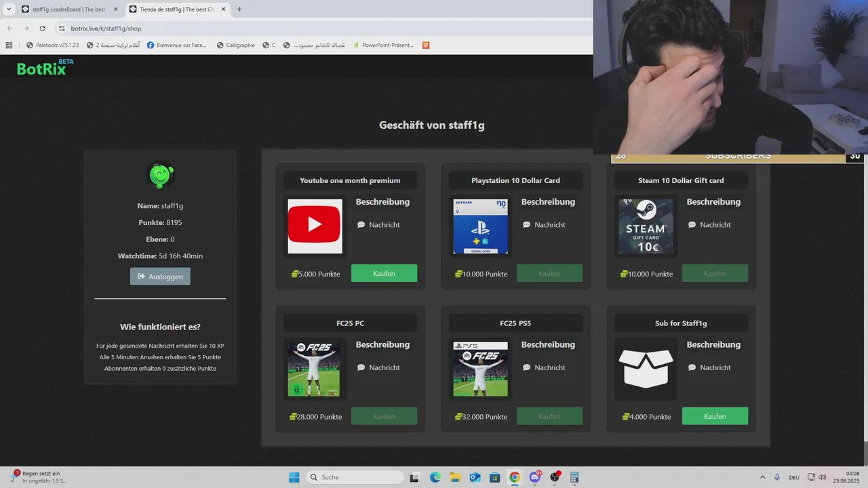Open Microsoft Edge from the taskbar
Image resolution: width=868 pixels, height=488 pixels.
coord(435,477)
